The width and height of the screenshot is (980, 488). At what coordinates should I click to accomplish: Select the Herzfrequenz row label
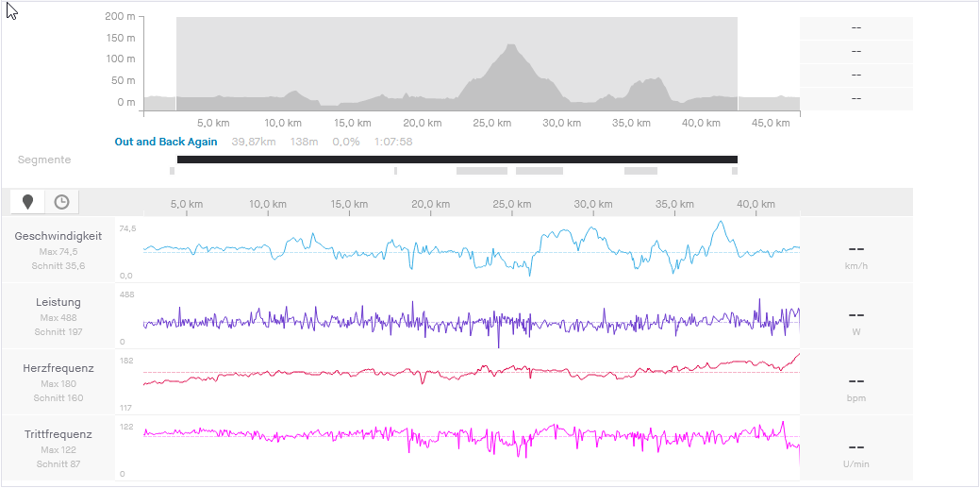pos(58,368)
